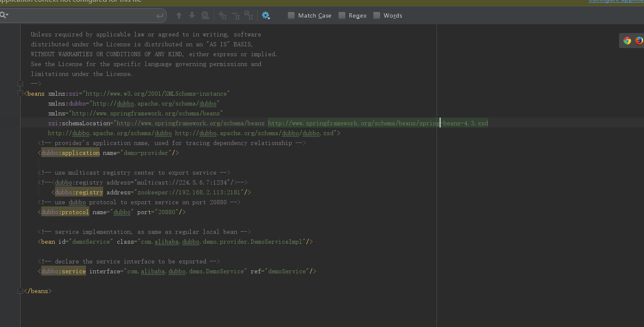
Task: Click the xmlns springframework beans URL
Action: tap(146, 113)
